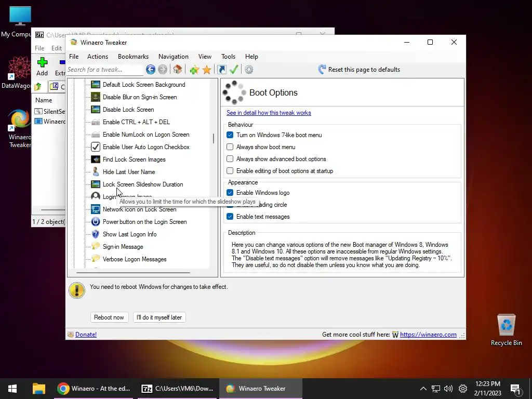The width and height of the screenshot is (532, 399).
Task: Click Reset this page to defaults
Action: pos(359,70)
